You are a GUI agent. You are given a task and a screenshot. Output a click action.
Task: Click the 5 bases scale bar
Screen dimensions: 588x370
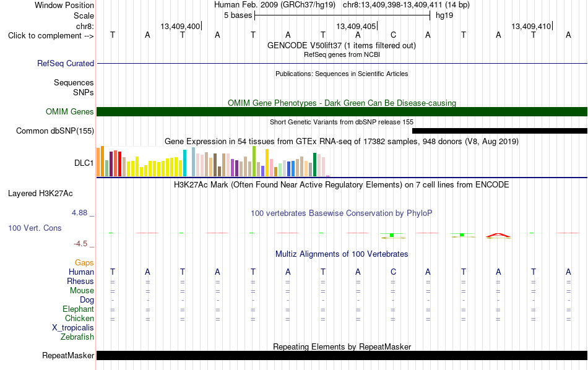click(342, 15)
